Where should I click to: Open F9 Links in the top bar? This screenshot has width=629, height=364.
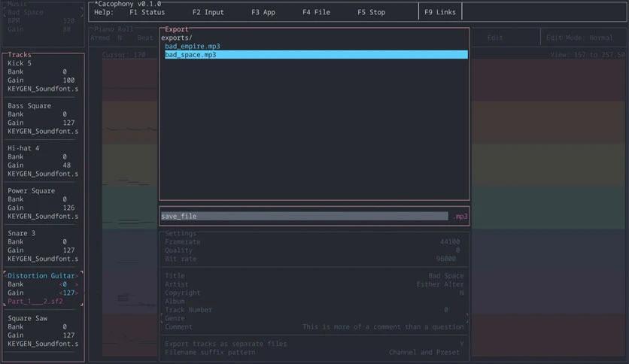click(x=439, y=13)
